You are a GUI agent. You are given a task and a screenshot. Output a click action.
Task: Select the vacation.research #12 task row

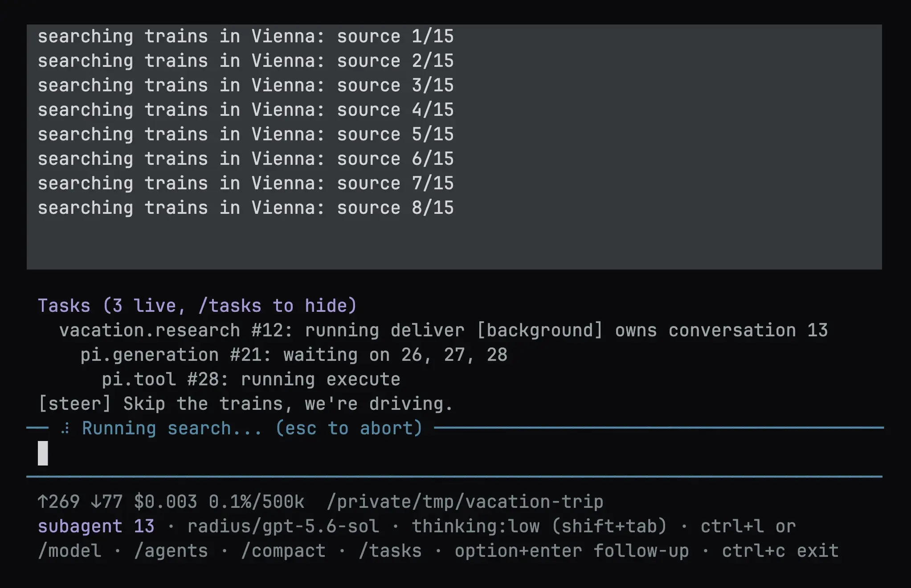443,331
